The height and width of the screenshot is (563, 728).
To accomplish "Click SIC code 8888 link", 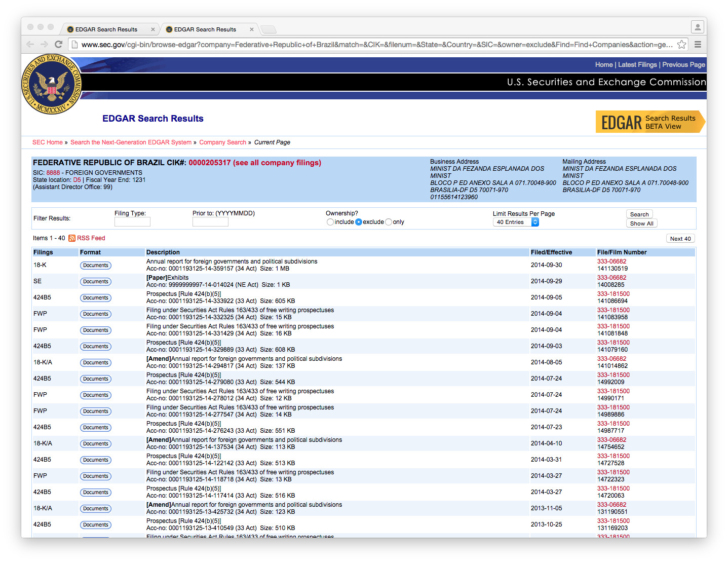I will pos(53,173).
